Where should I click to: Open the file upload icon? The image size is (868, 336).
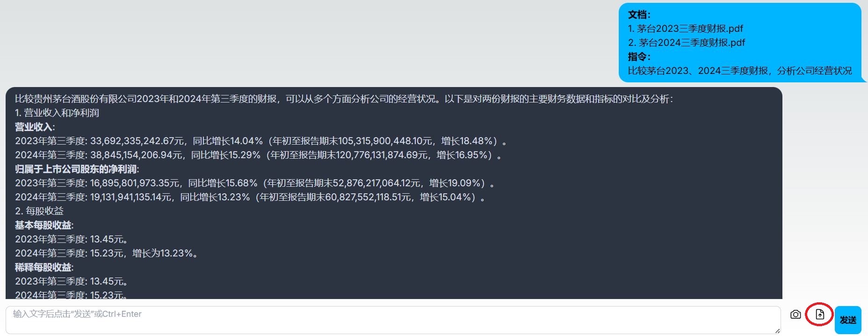tap(820, 314)
